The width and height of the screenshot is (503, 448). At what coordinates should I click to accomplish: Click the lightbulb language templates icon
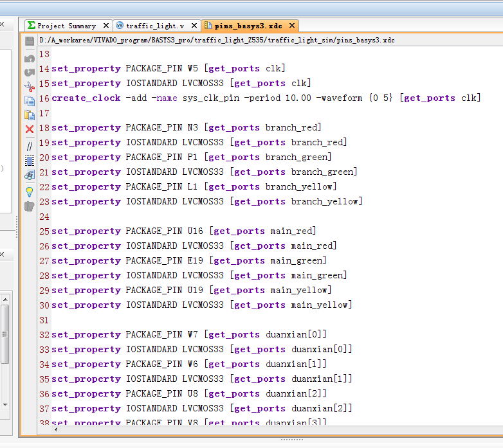(x=30, y=192)
